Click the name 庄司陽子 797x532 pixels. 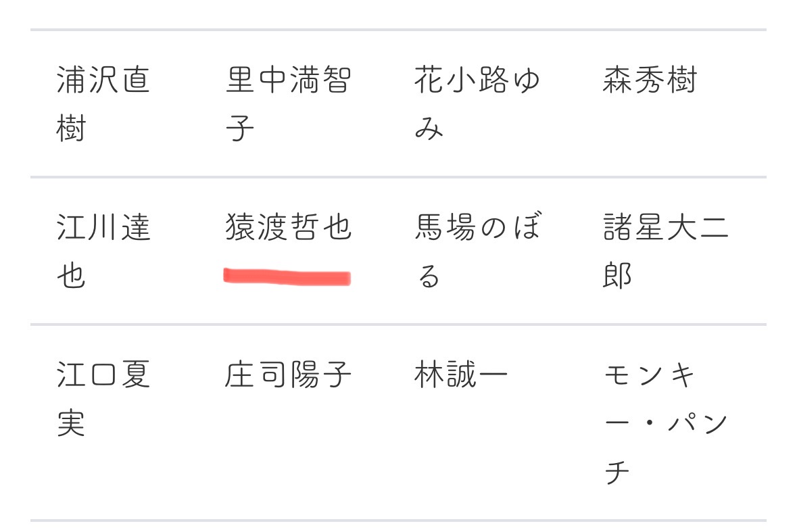tap(288, 375)
